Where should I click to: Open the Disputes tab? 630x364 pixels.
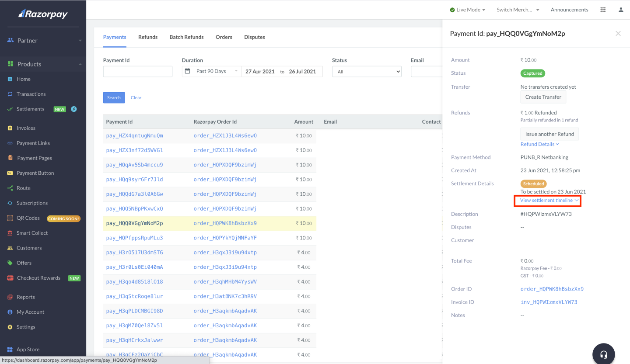click(254, 37)
